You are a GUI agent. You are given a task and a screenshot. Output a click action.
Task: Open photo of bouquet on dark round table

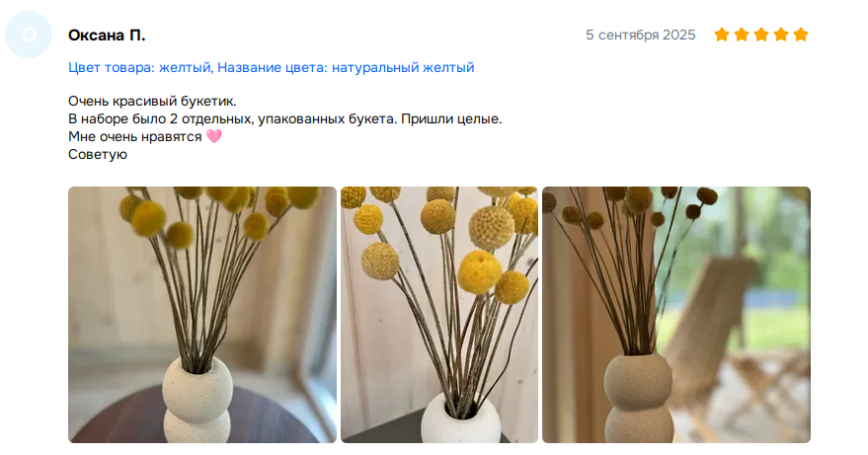(x=202, y=315)
